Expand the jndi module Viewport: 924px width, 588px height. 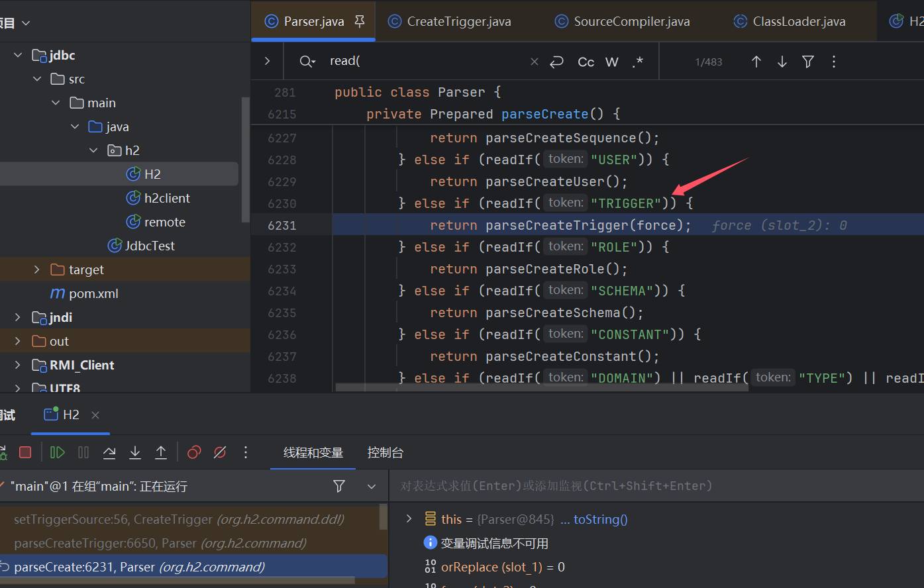pos(18,317)
